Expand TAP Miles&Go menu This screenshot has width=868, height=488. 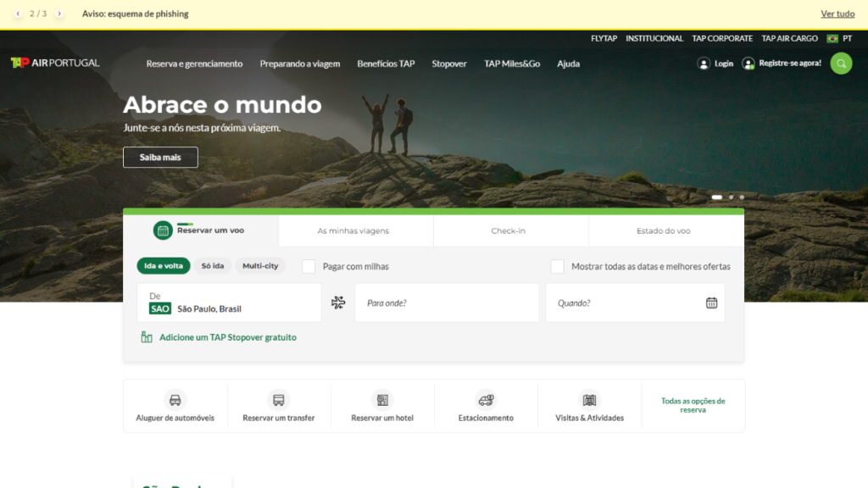pos(512,64)
